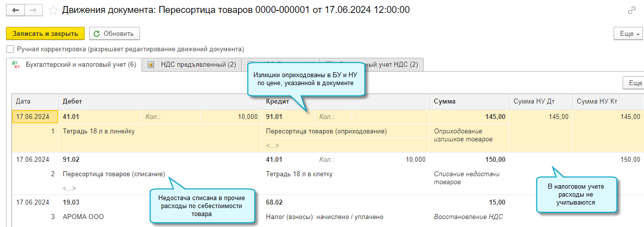Open the НДС предъявленный (2) tab
The width and height of the screenshot is (644, 227).
coord(192,64)
